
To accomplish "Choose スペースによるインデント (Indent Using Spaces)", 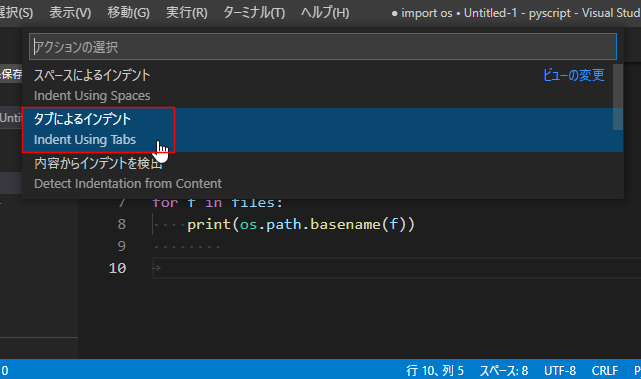I will tap(323, 85).
